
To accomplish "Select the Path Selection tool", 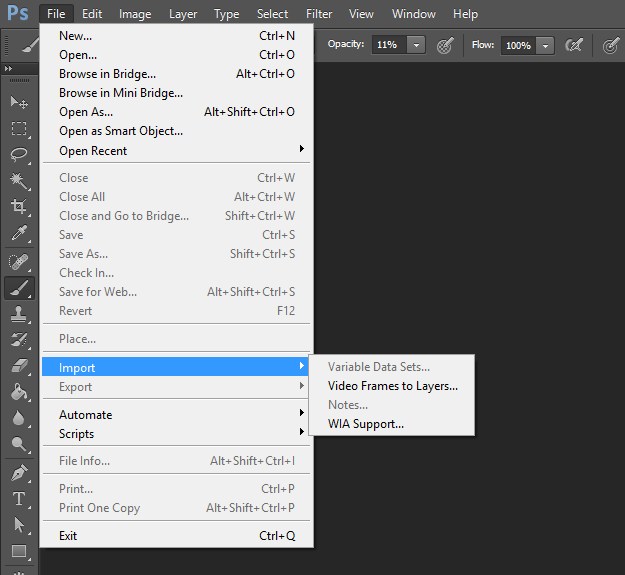I will tap(19, 525).
